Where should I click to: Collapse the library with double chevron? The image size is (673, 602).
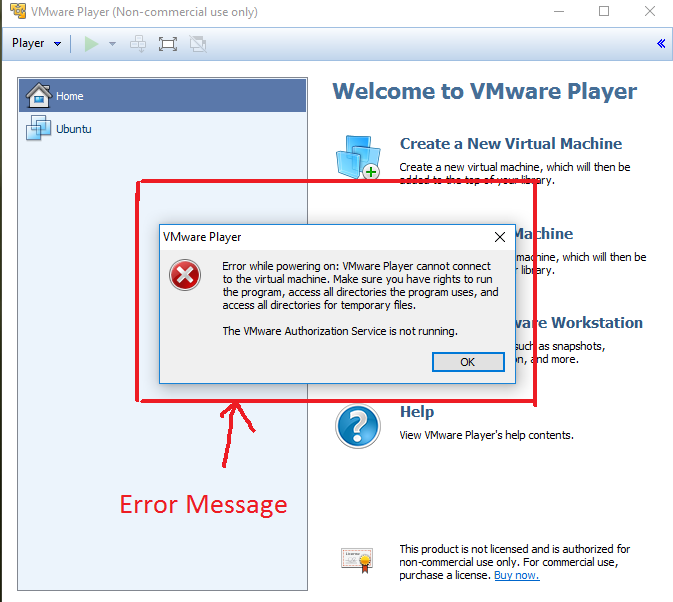[x=661, y=43]
